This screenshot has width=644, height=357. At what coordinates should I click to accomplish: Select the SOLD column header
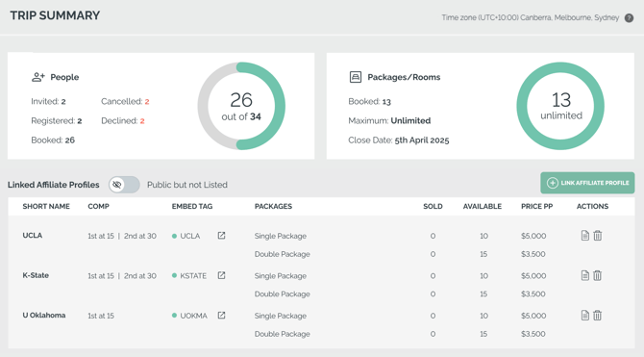point(433,207)
